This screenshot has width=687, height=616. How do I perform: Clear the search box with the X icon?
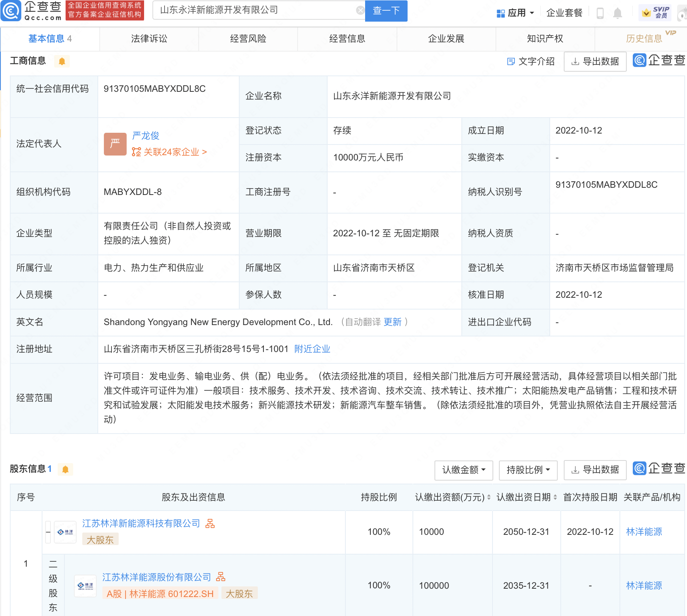click(x=360, y=10)
